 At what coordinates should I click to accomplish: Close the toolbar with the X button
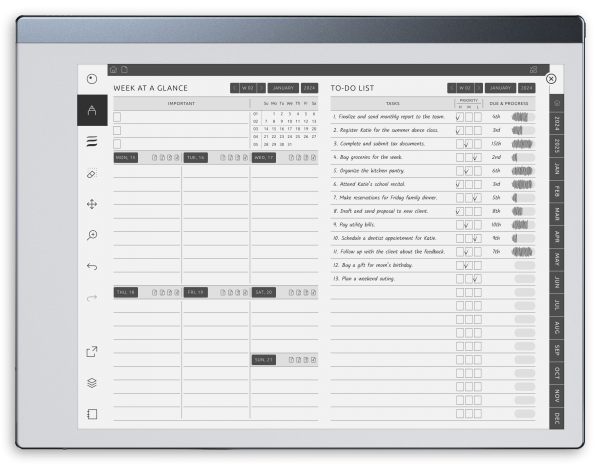[x=551, y=79]
